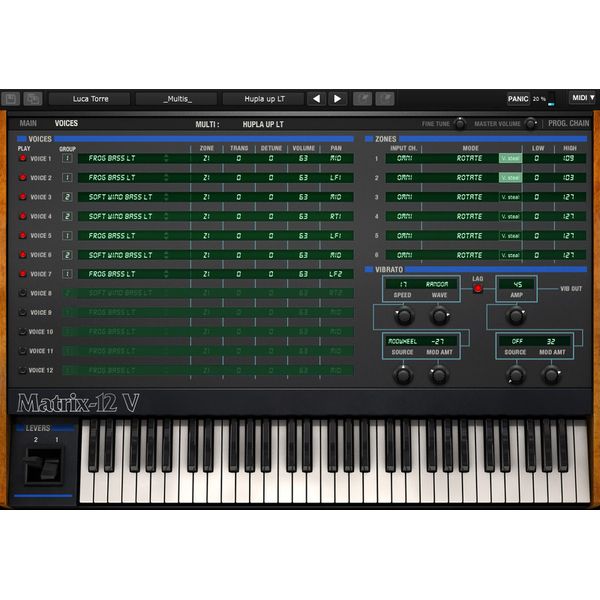Disable Voice 5 play LED

pos(23,235)
